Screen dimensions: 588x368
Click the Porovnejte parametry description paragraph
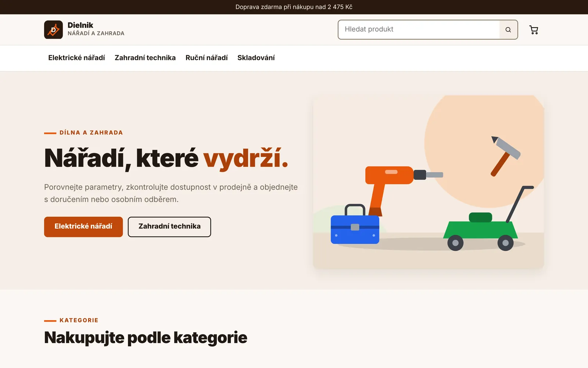171,193
